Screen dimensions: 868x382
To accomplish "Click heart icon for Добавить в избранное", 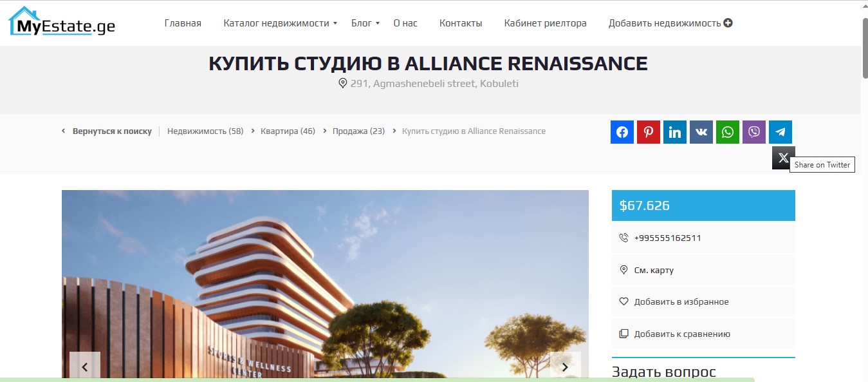I will (623, 301).
